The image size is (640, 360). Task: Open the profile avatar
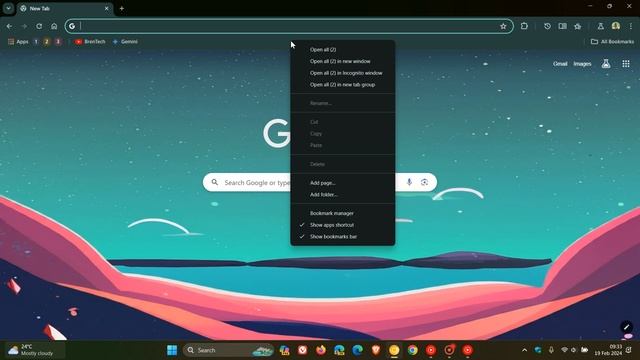(616, 26)
